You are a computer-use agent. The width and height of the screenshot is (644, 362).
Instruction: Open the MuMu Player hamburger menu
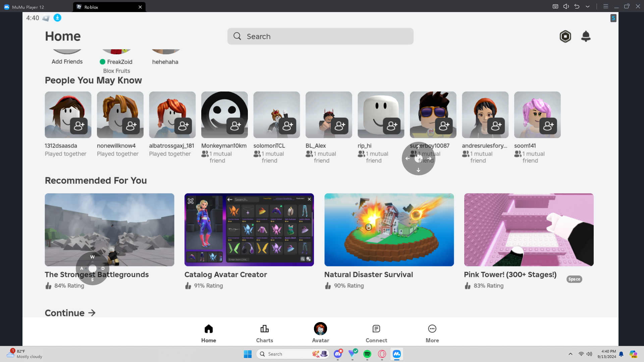coord(606,6)
